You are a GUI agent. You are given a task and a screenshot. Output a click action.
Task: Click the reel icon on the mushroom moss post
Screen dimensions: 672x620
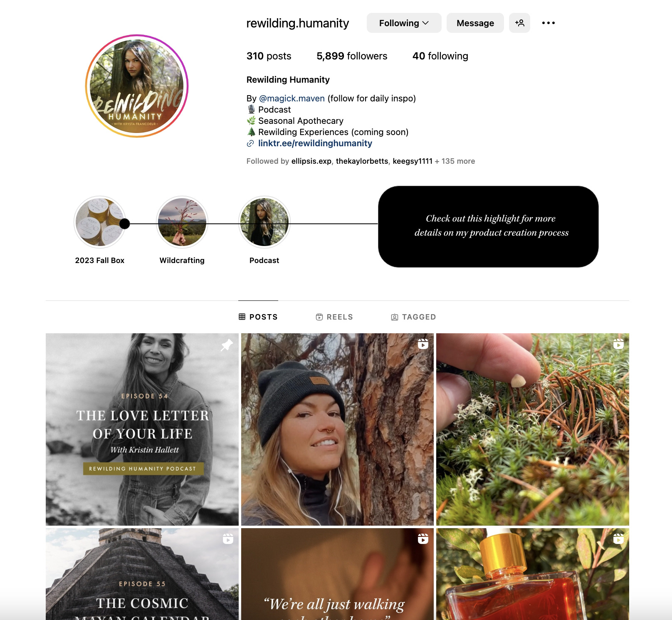(x=618, y=344)
